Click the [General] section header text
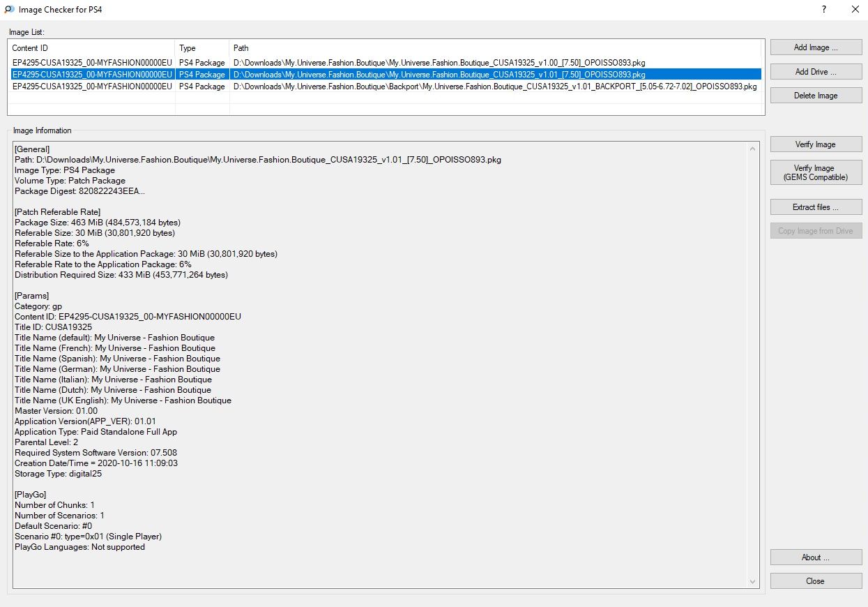Viewport: 868px width, 607px height. click(32, 149)
